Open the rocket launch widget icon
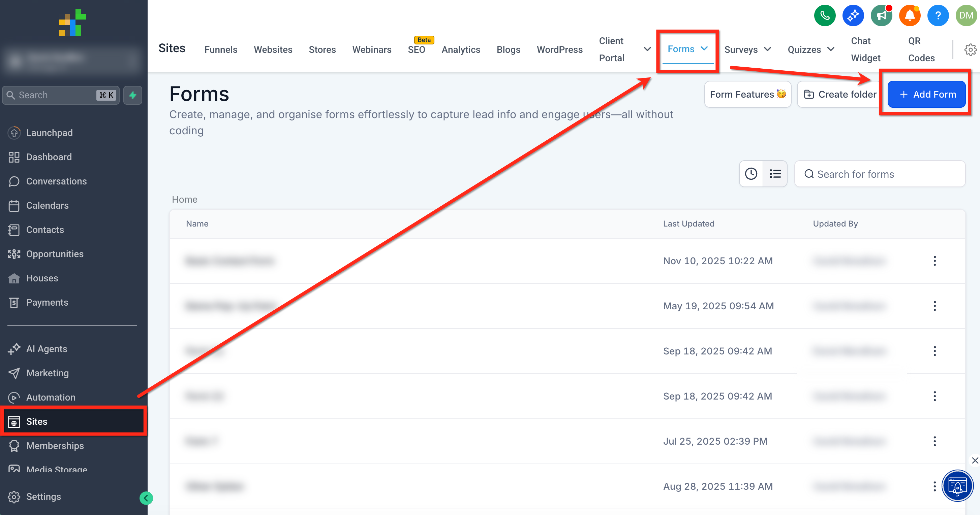 click(957, 486)
